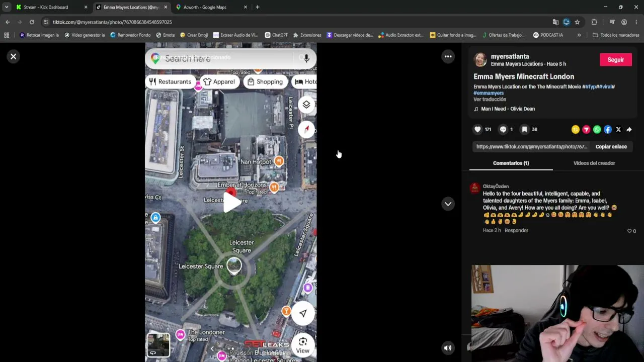This screenshot has height=362, width=644.
Task: Open the #emmamyers hashtag
Action: tap(489, 93)
